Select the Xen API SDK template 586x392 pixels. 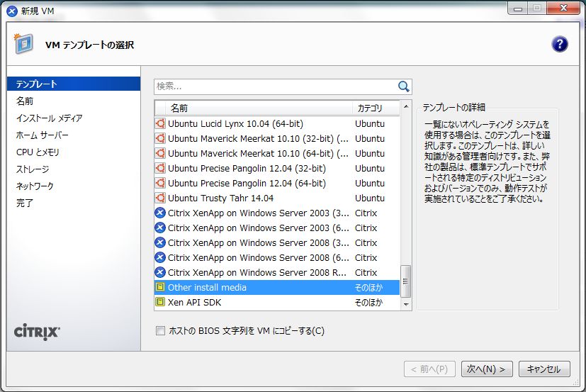pyautogui.click(x=277, y=302)
